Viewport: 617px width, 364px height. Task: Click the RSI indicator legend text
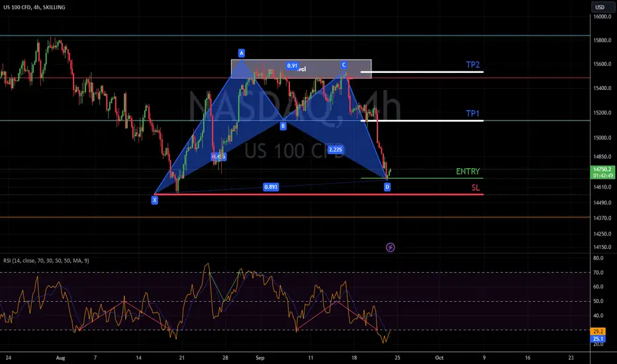coord(46,261)
